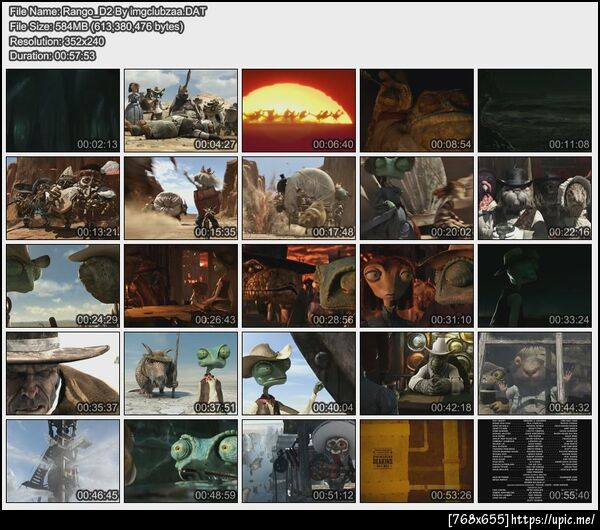This screenshot has width=600, height=530.
Task: Open the https://upic.me/ link
Action: [553, 520]
